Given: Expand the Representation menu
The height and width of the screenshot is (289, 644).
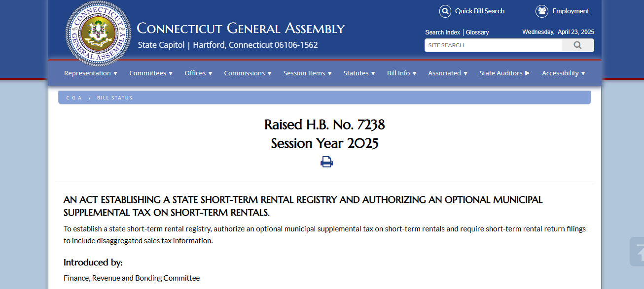Looking at the screenshot, I should (91, 73).
